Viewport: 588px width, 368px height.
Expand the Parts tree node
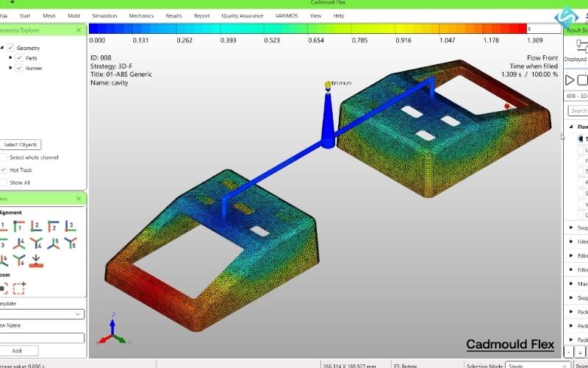pyautogui.click(x=10, y=58)
